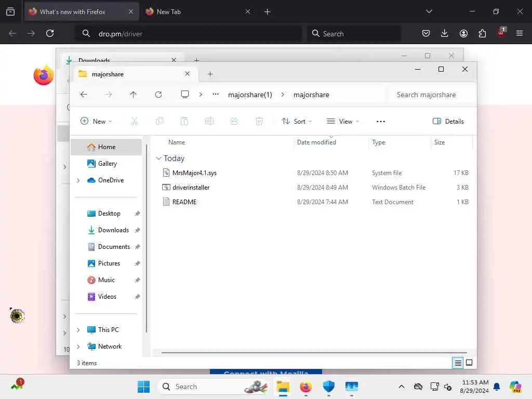
Task: Click the Paste clipboard icon in Explorer toolbar
Action: tap(184, 121)
